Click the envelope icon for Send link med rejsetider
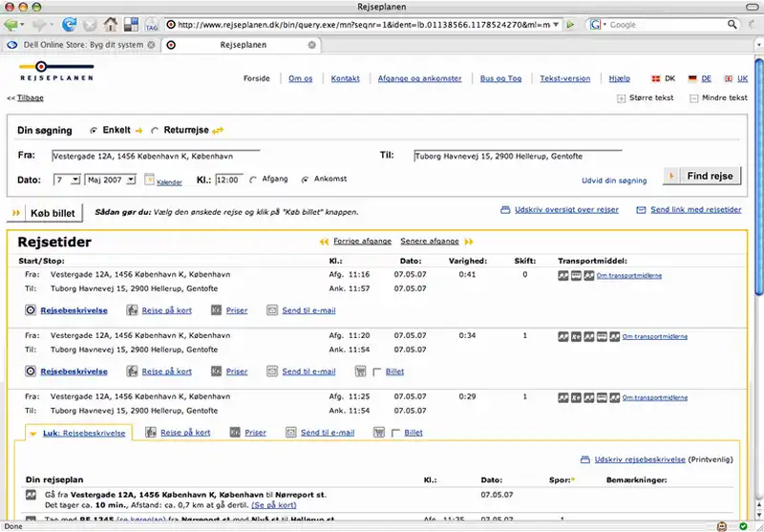 coord(643,209)
